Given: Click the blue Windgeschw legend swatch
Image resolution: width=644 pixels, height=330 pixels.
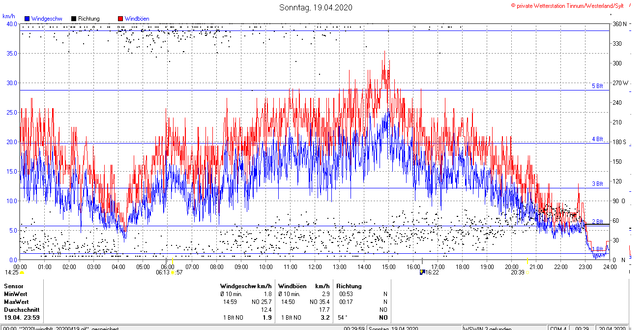Looking at the screenshot, I should (27, 19).
